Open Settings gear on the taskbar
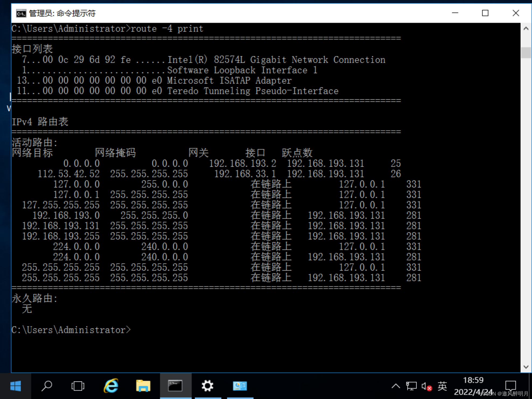Screen dimensions: 532x399 tap(208, 386)
